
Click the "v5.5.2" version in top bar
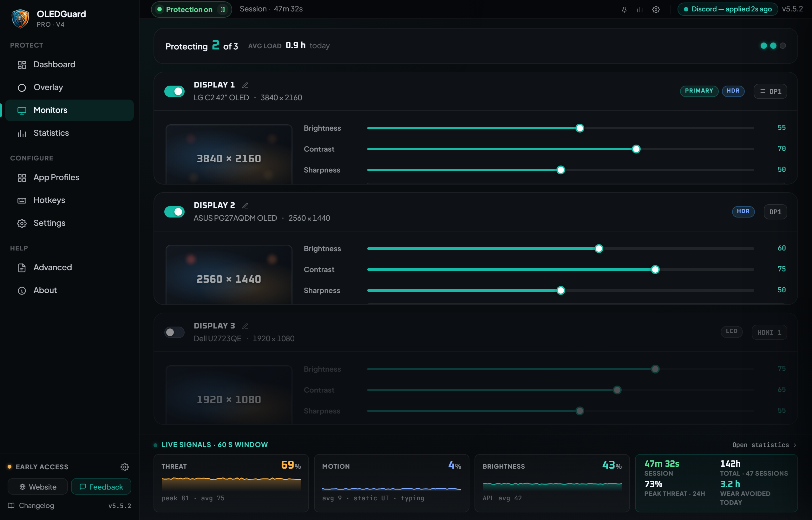pyautogui.click(x=792, y=9)
